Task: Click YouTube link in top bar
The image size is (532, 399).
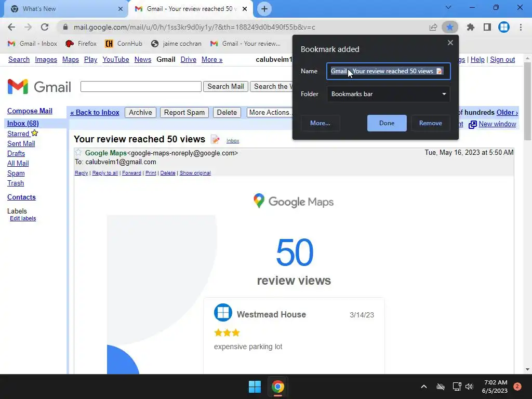Action: [x=116, y=59]
